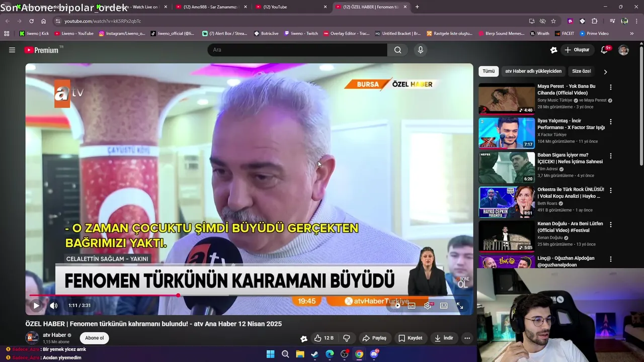Viewport: 644px width, 362px height.
Task: Open a new browser tab
Action: point(417,7)
